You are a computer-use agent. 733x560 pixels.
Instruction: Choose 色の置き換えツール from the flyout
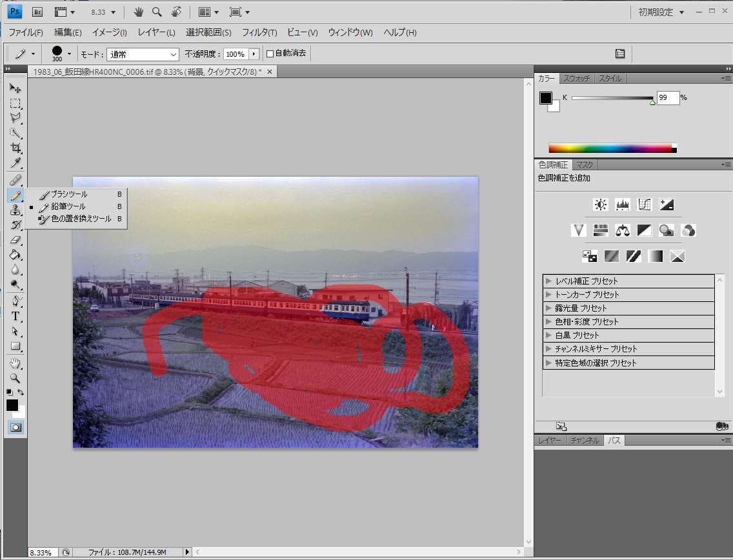coord(81,219)
